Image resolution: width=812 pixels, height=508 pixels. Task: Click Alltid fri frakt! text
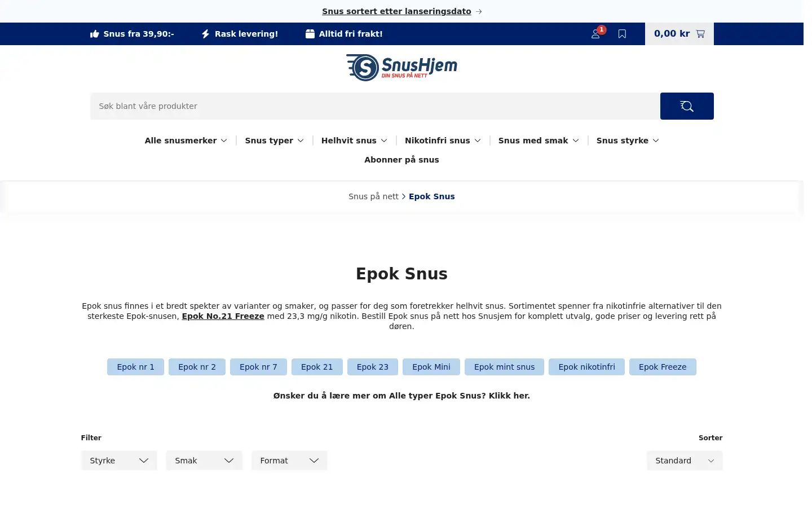pos(351,34)
